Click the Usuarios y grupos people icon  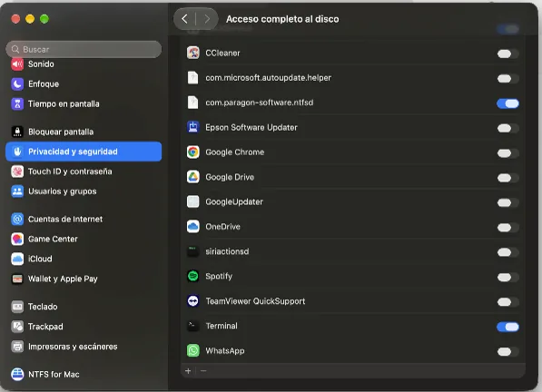pos(17,191)
